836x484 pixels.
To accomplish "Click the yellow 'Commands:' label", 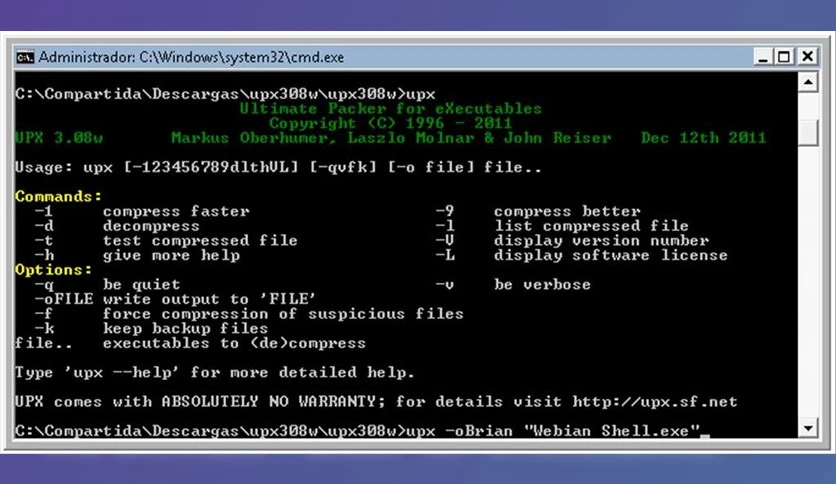I will pos(58,197).
